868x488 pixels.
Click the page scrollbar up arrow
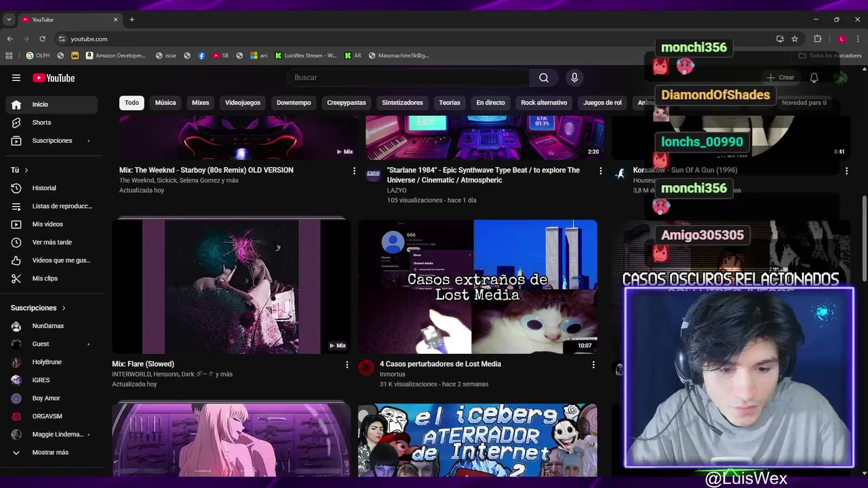point(865,69)
